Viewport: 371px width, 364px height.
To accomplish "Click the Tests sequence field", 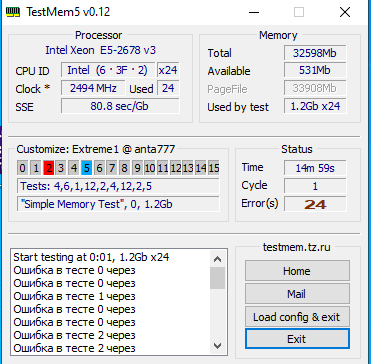I will coord(118,186).
